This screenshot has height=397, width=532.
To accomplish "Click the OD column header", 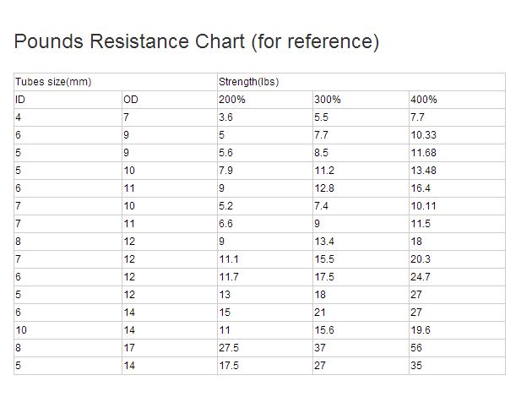I will (169, 100).
